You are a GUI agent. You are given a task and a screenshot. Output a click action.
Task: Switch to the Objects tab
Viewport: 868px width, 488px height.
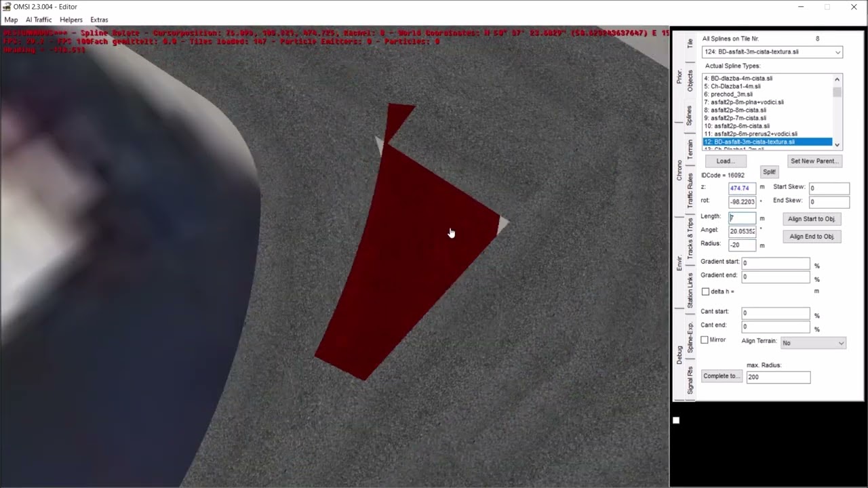pyautogui.click(x=690, y=81)
